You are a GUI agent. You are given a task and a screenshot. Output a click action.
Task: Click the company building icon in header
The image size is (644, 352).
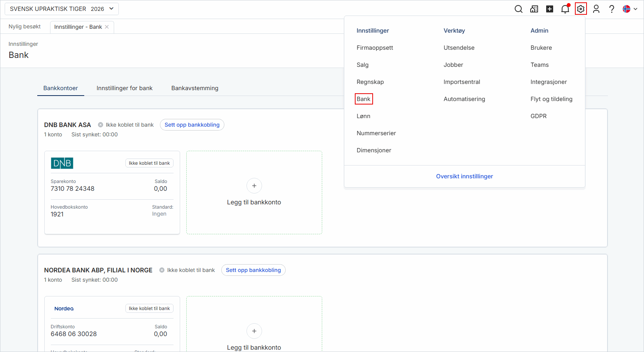(534, 9)
